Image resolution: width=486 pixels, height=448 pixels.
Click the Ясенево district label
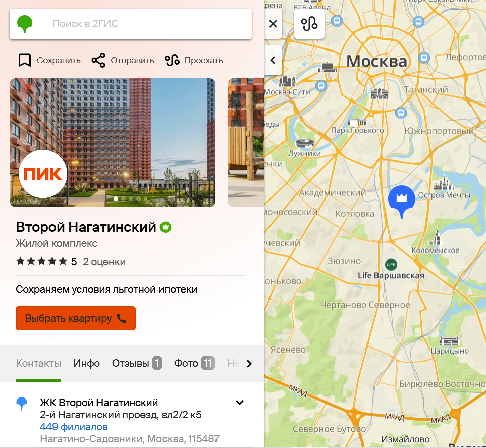(x=288, y=350)
